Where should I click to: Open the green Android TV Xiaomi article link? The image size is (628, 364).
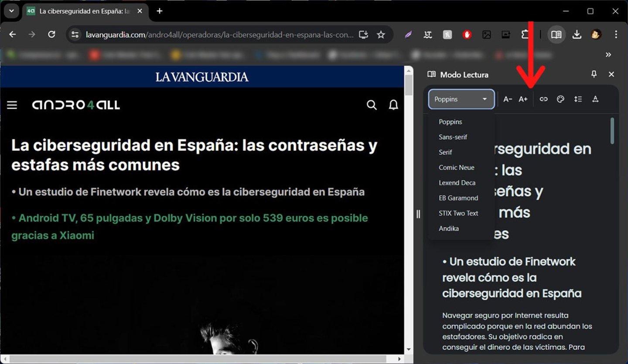[190, 226]
